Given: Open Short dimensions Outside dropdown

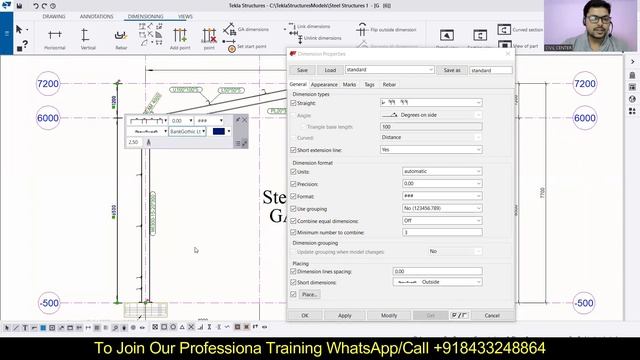Looking at the screenshot, I should (x=438, y=282).
